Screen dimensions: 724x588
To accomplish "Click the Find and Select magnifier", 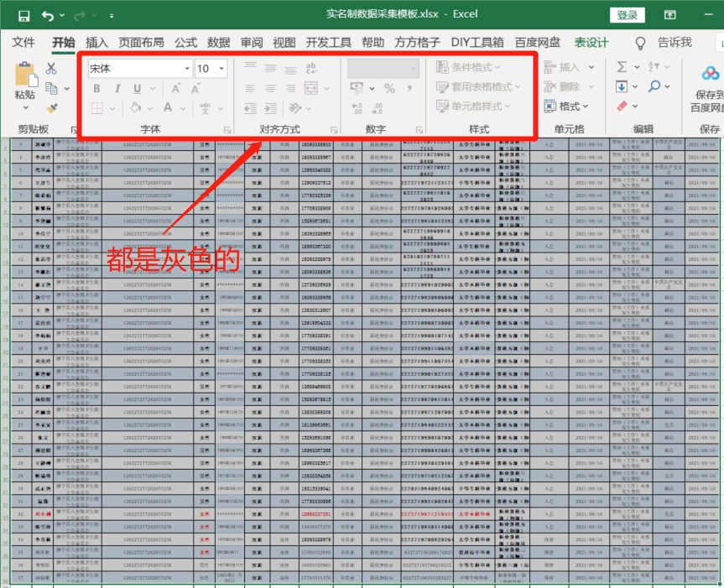I will [654, 86].
